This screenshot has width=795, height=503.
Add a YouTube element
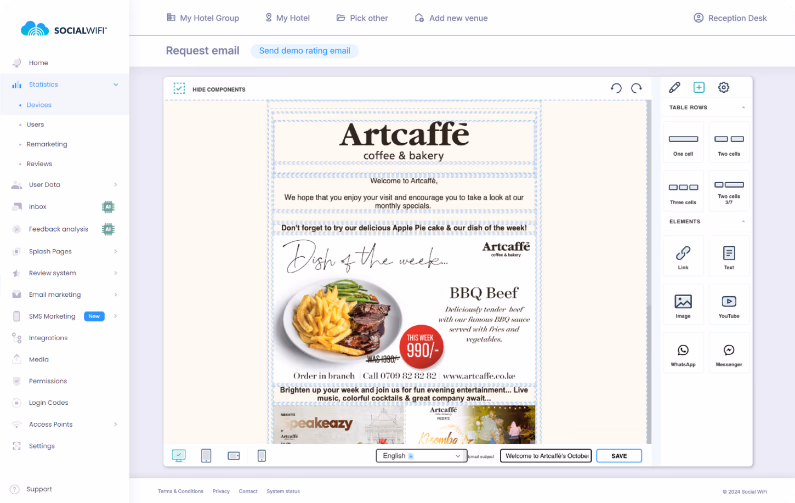coord(729,305)
